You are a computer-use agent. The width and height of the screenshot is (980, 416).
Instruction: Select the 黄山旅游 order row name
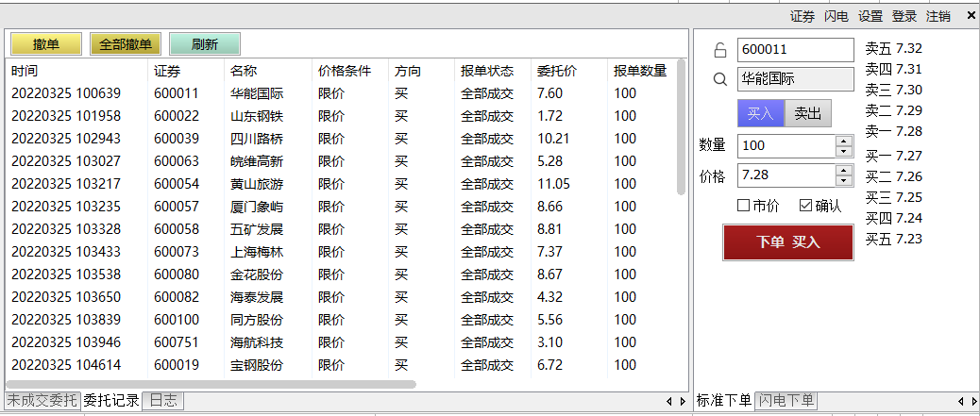[x=257, y=184]
